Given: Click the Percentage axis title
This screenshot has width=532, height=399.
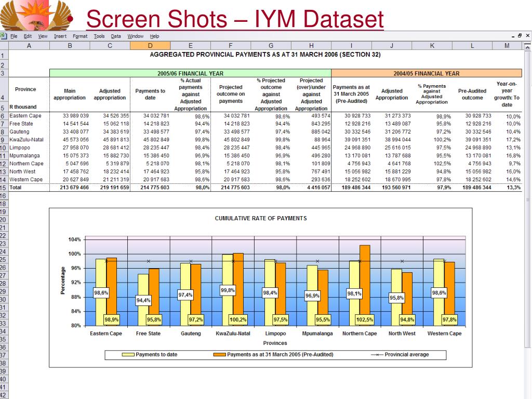Looking at the screenshot, I should [x=63, y=280].
